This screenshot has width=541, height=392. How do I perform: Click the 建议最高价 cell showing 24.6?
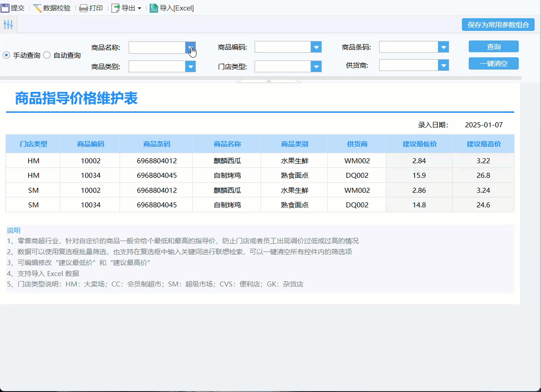483,205
